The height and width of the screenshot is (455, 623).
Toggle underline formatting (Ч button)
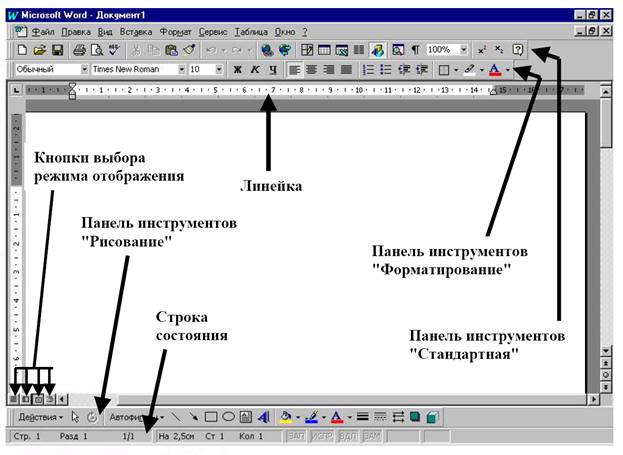pyautogui.click(x=273, y=70)
